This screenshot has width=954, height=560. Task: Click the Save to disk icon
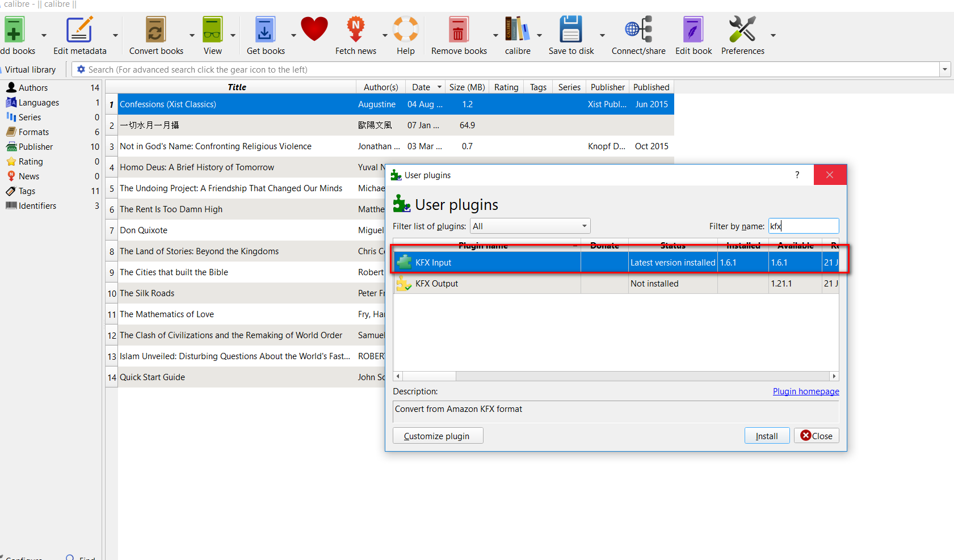[x=571, y=30]
